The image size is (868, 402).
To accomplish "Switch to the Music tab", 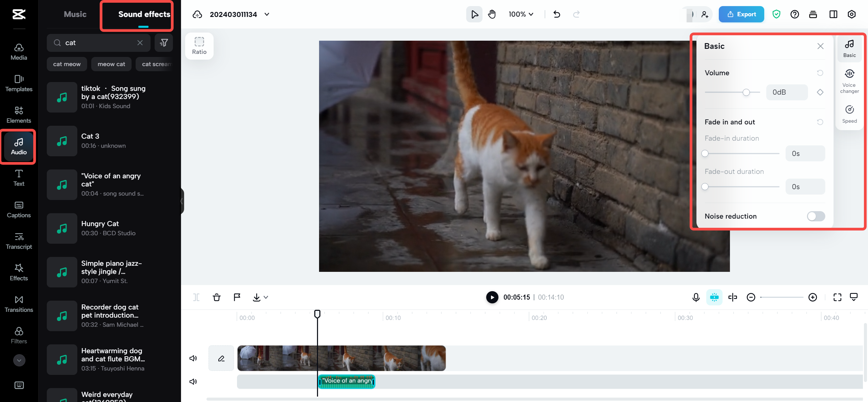I will pos(75,14).
